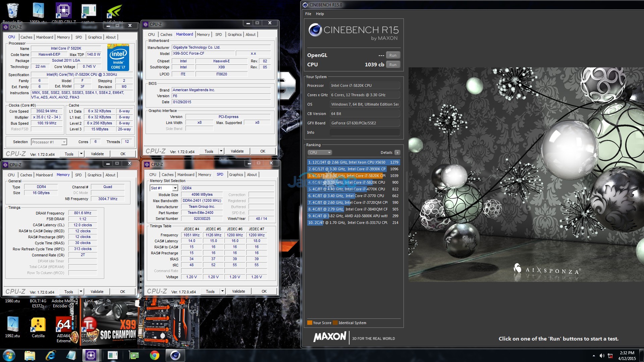Click CPU-Z icon in taskbar
This screenshot has height=362, width=644.
point(91,355)
